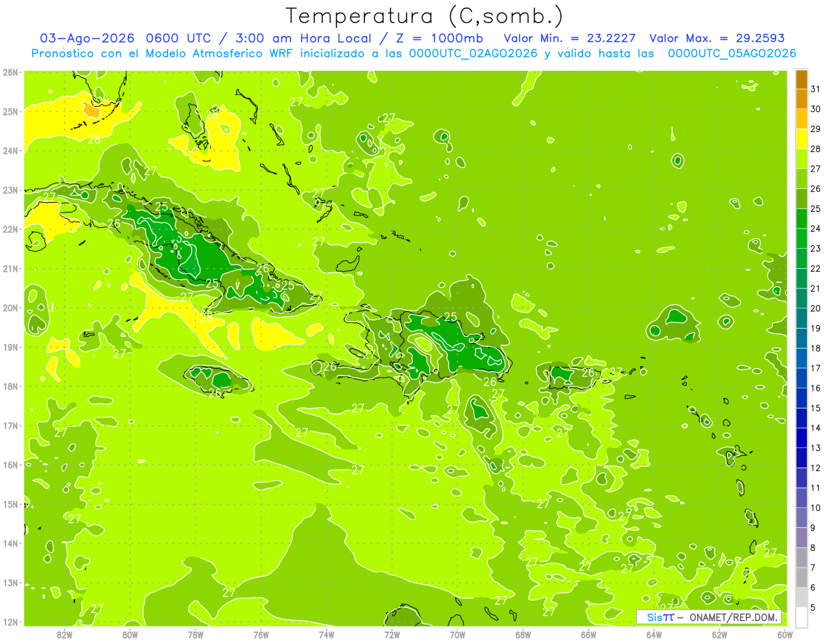Click the 'Valor Max. = 29.2593' readout
Image resolution: width=834 pixels, height=644 pixels.
717,38
